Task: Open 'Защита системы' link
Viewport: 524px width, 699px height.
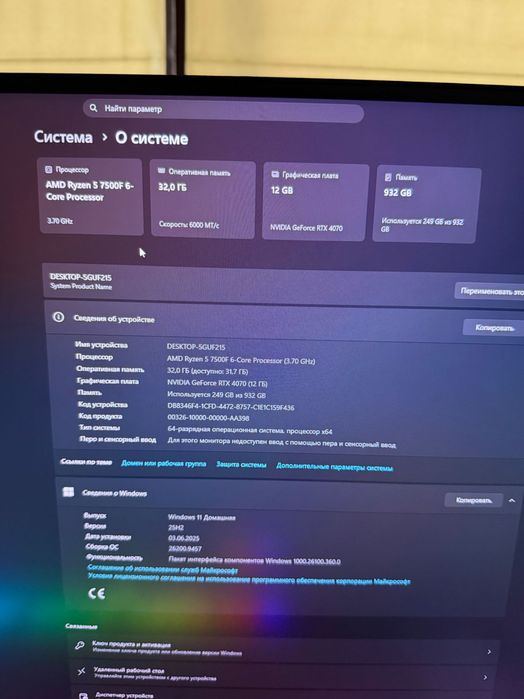Action: 241,465
